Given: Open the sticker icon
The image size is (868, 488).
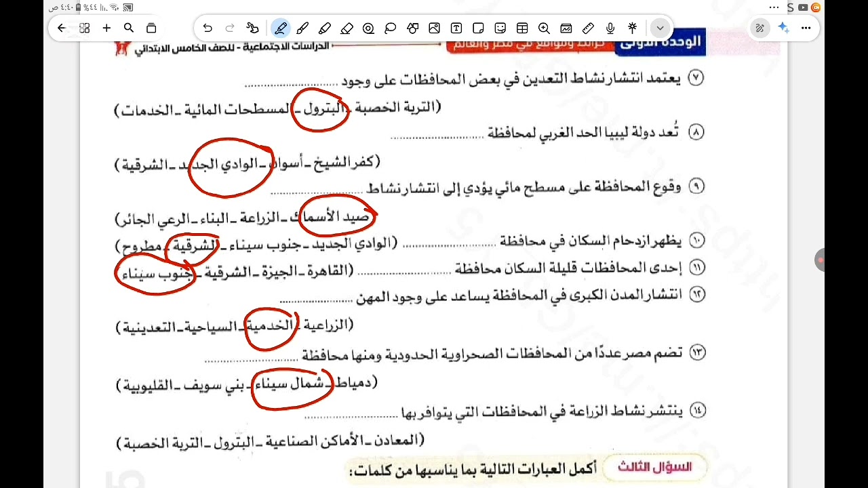Looking at the screenshot, I should coord(500,28).
